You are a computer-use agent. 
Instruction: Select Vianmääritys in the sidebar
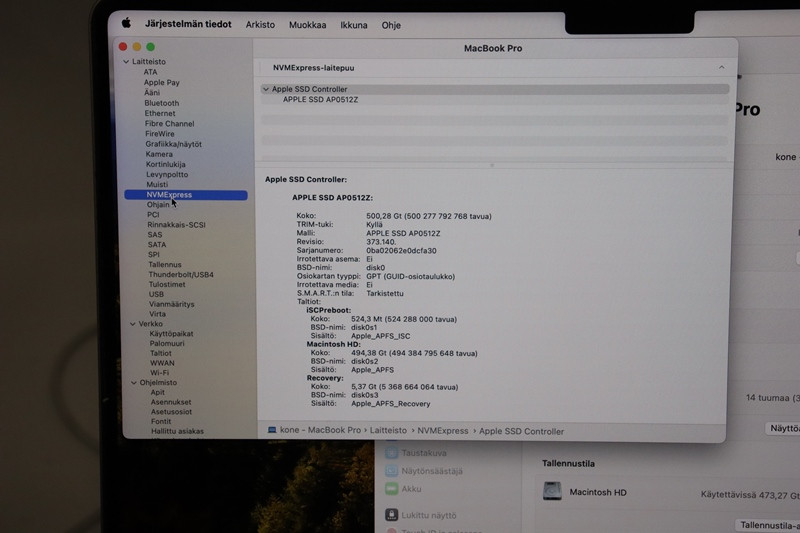click(x=171, y=304)
